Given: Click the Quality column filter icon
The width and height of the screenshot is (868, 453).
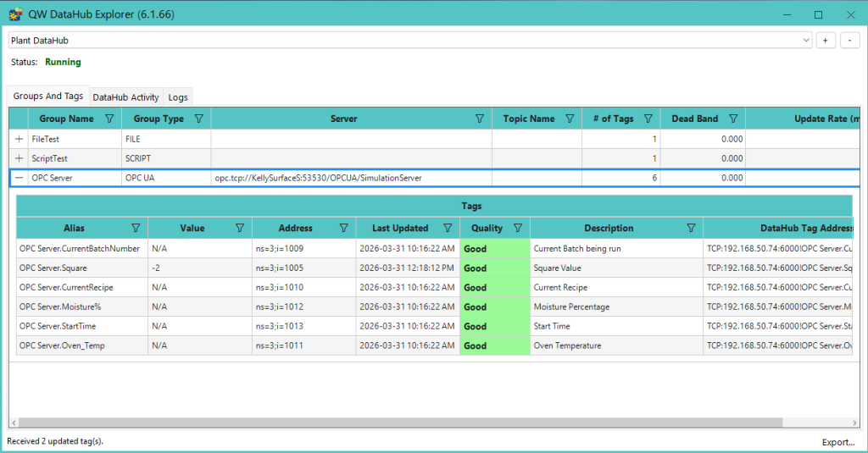Looking at the screenshot, I should (518, 228).
